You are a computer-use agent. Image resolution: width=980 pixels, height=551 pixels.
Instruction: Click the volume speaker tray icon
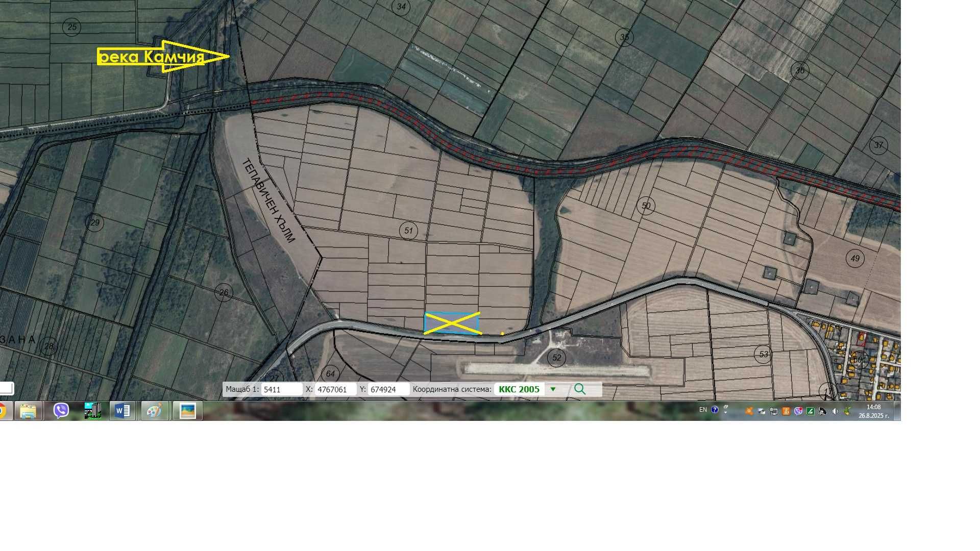click(x=835, y=411)
